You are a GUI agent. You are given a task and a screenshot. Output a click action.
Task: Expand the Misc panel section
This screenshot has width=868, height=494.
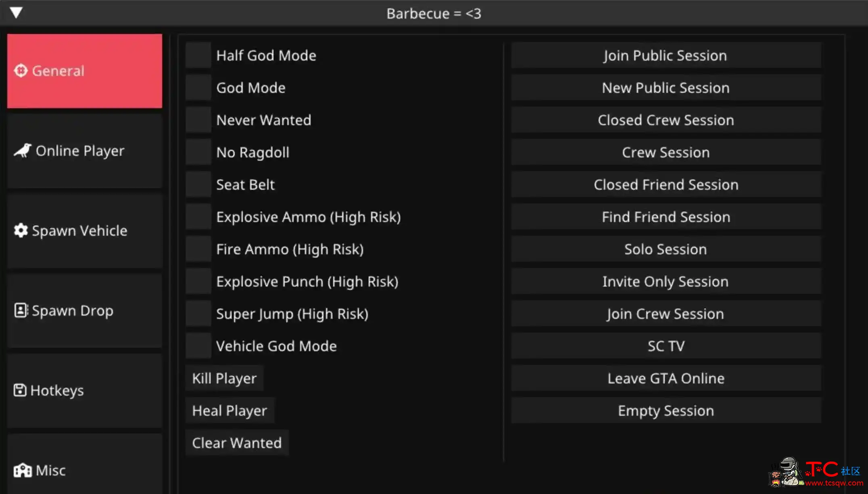point(84,470)
